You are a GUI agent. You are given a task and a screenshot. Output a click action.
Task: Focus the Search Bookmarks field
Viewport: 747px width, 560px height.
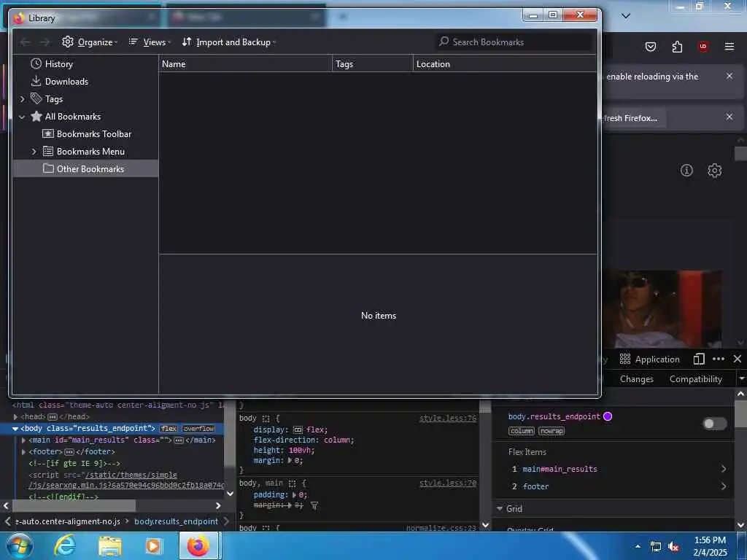[514, 42]
